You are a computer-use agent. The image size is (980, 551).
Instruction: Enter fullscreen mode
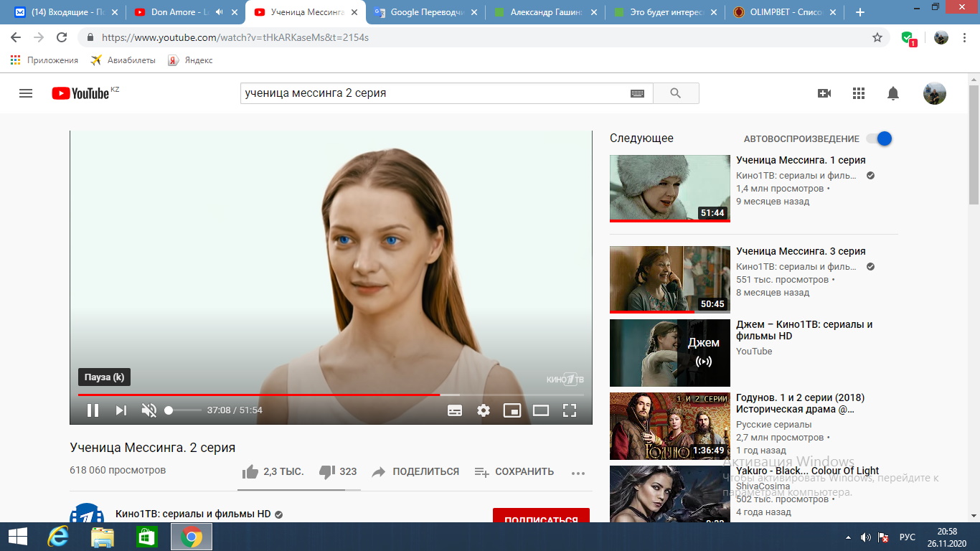tap(570, 410)
